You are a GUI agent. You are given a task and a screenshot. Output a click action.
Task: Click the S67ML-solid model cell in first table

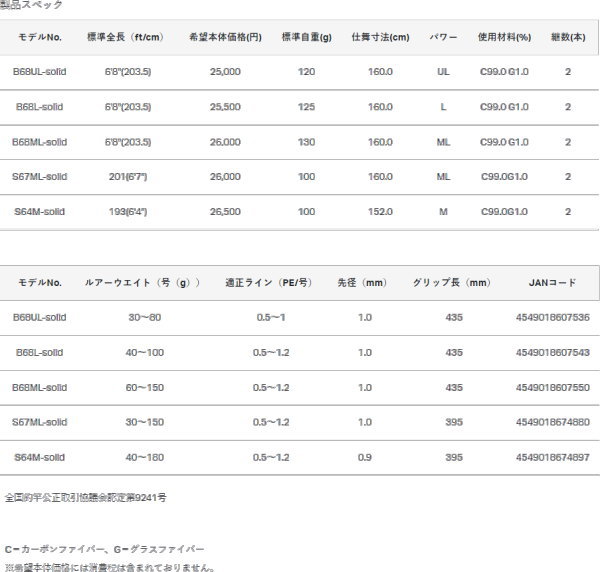tap(39, 177)
